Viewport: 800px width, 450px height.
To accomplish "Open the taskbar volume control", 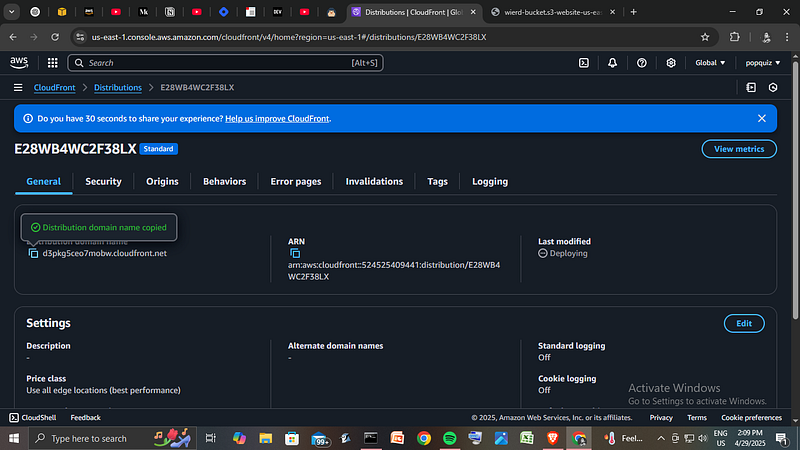I will pyautogui.click(x=703, y=438).
